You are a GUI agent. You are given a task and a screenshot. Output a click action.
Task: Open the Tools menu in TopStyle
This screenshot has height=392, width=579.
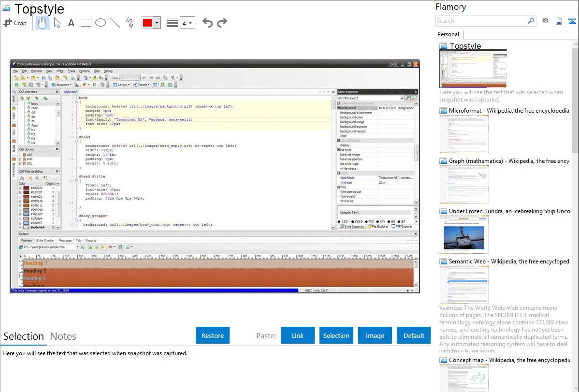click(71, 71)
